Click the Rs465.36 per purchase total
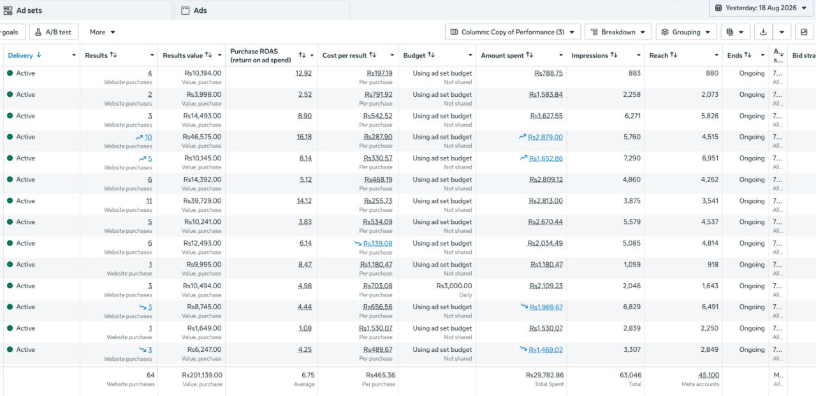Screen dimensions: 816x396 coord(380,375)
